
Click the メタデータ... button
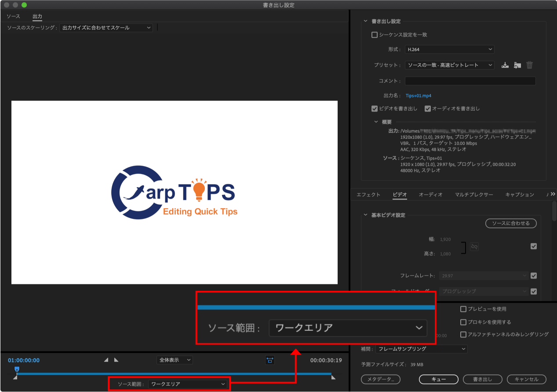[x=381, y=379]
